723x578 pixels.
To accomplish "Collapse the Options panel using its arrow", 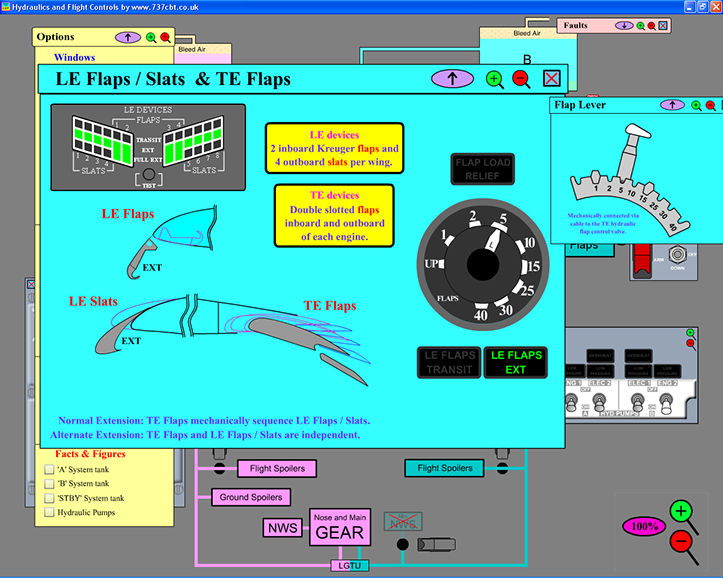I will click(x=128, y=37).
